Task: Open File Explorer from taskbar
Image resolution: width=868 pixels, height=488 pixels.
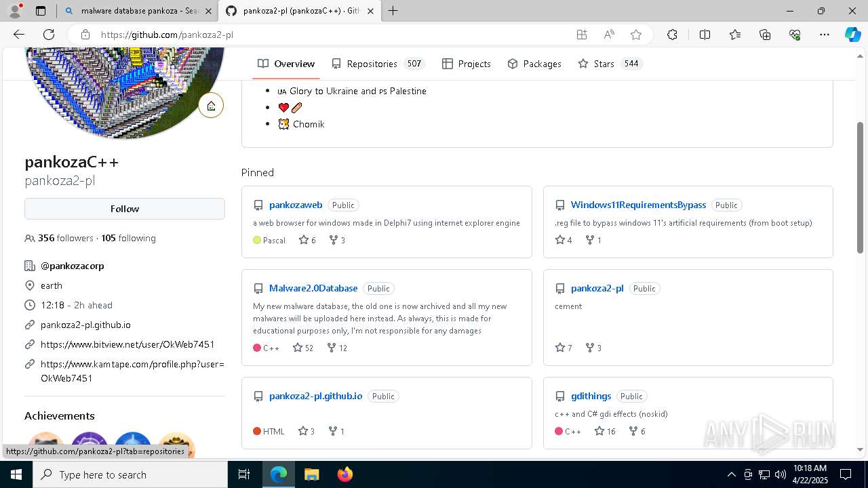Action: [x=311, y=474]
